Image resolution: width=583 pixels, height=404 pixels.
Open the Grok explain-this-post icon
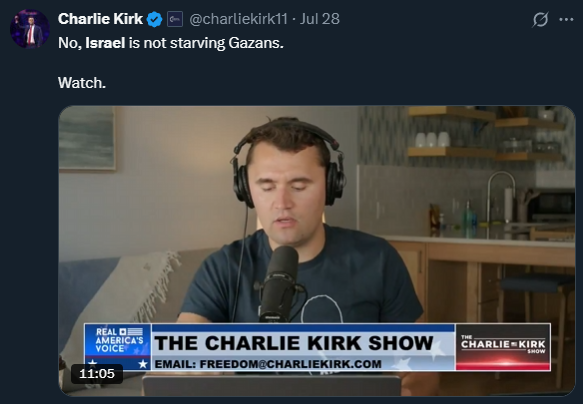[540, 19]
